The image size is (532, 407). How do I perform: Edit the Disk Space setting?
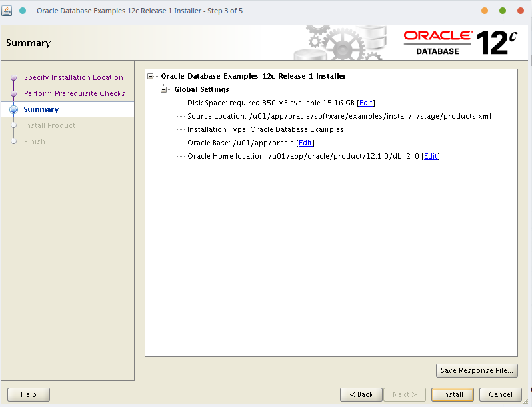click(x=366, y=103)
